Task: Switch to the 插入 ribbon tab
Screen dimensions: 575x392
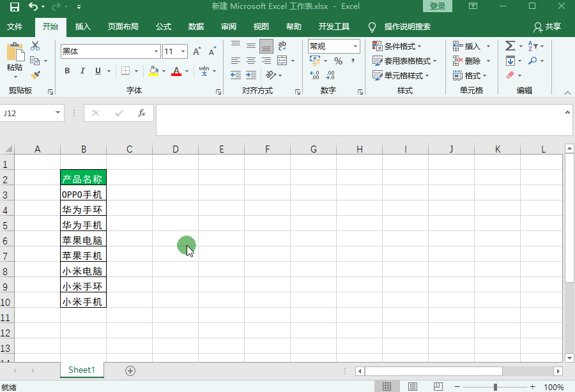Action: click(x=82, y=27)
